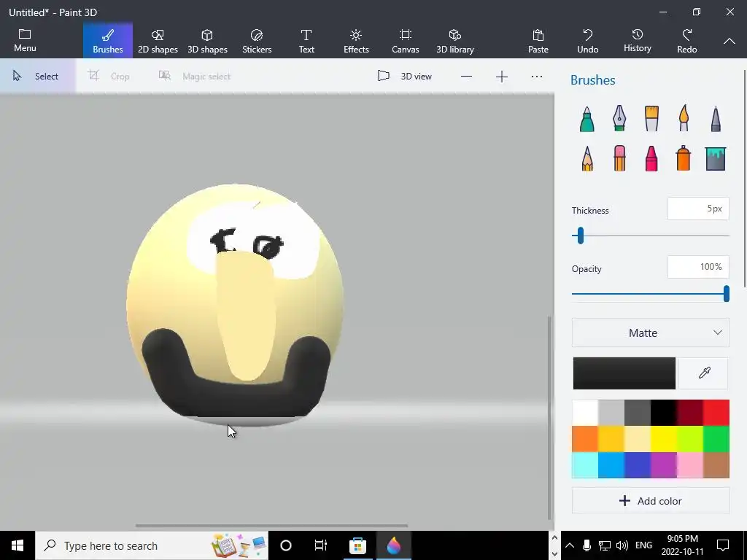The width and height of the screenshot is (747, 560).
Task: Choose the pink color swatch
Action: coord(690,464)
